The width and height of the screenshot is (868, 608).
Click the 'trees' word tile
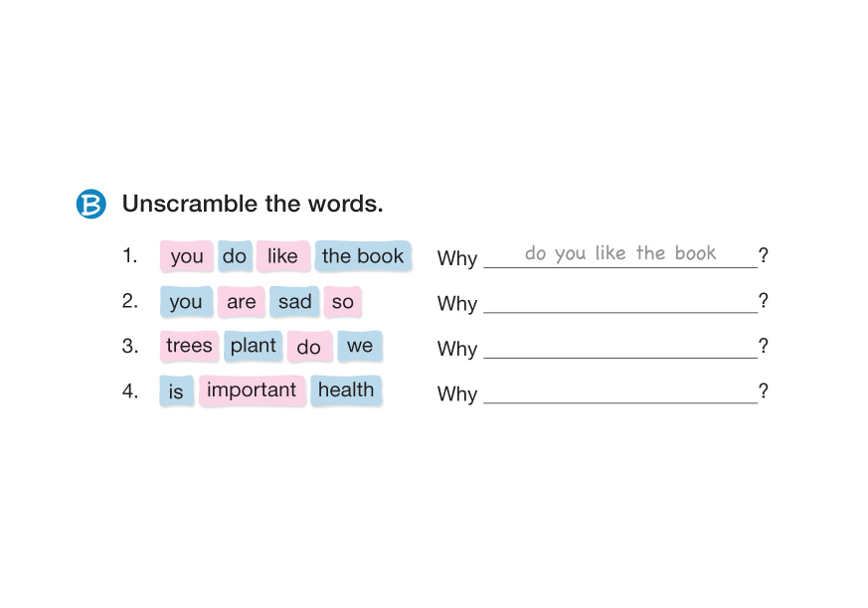[189, 346]
